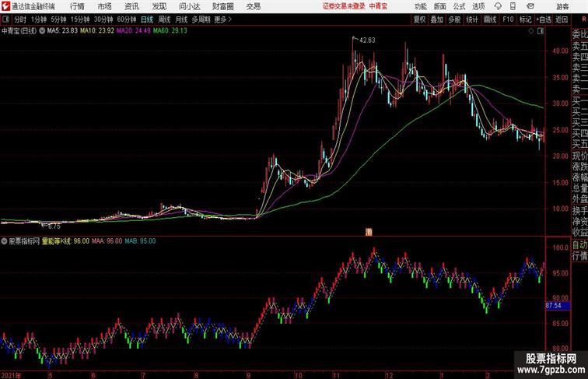The width and height of the screenshot is (588, 379).
Task: Click the R button at right edge
Action: (583, 19)
